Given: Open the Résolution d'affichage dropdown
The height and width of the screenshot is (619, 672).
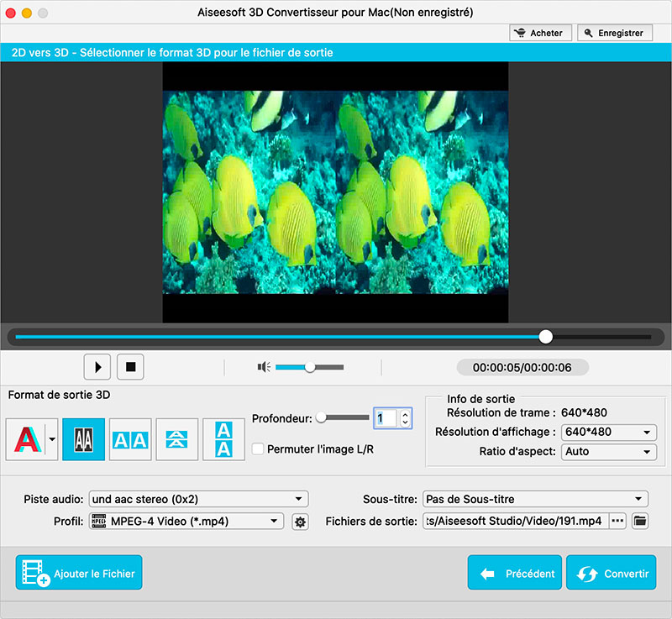Looking at the screenshot, I should 608,432.
